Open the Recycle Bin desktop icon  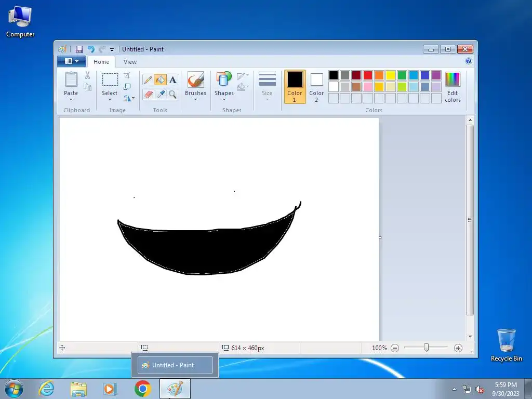click(x=506, y=345)
